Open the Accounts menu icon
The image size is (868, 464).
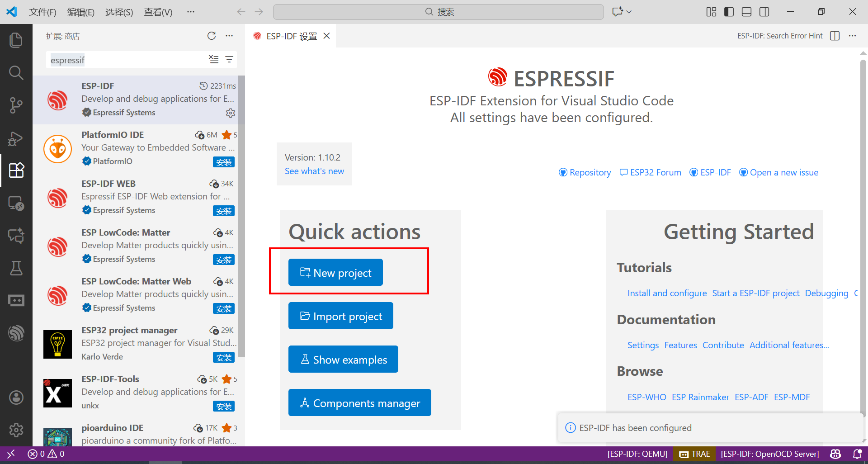(x=16, y=398)
